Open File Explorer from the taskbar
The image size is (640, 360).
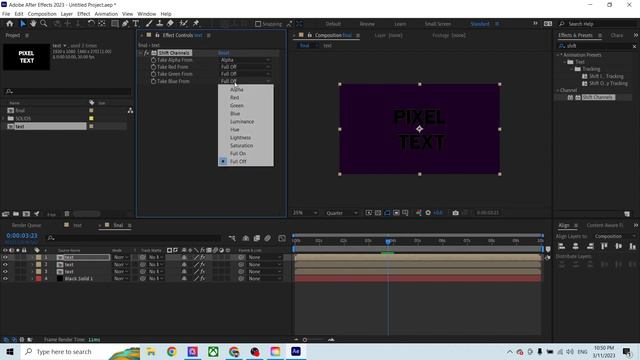tap(151, 351)
